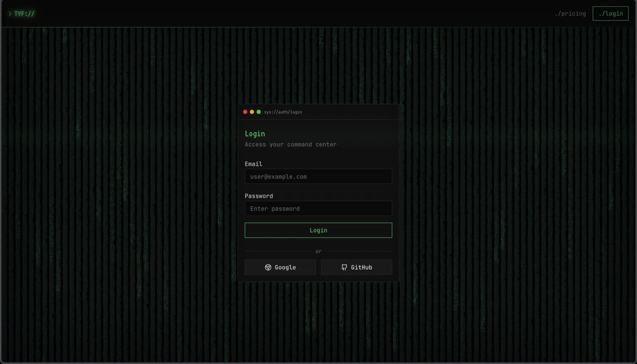This screenshot has height=364, width=637.
Task: Click 'Access your command center' subtitle
Action: click(291, 144)
